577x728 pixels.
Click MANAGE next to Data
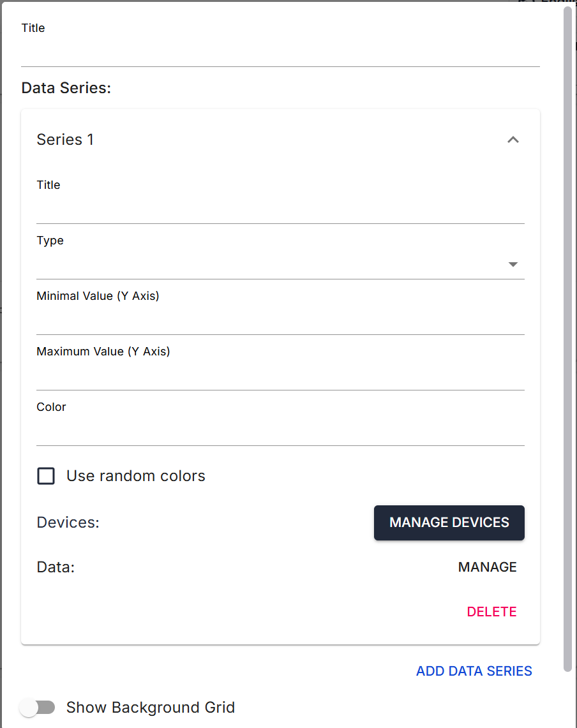click(487, 567)
